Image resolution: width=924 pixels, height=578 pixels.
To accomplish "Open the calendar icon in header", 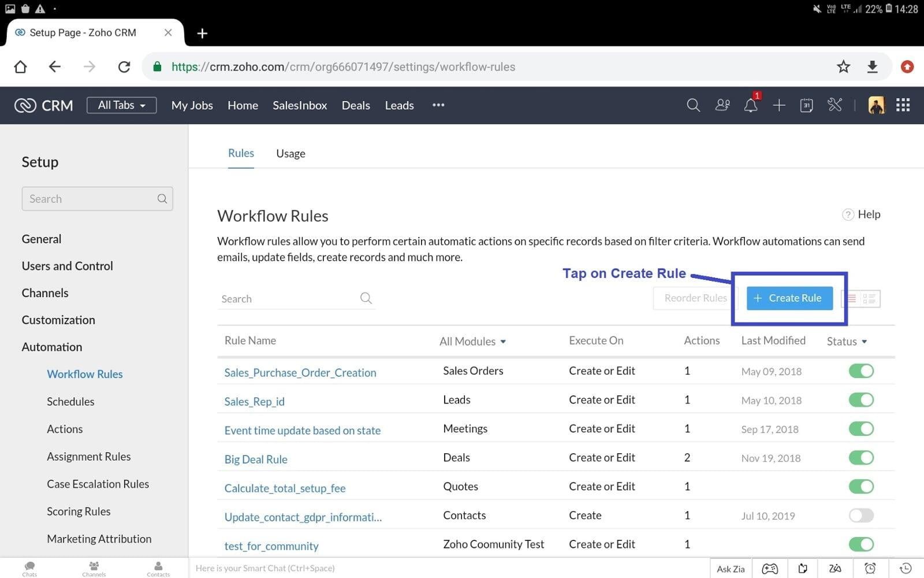I will [807, 105].
